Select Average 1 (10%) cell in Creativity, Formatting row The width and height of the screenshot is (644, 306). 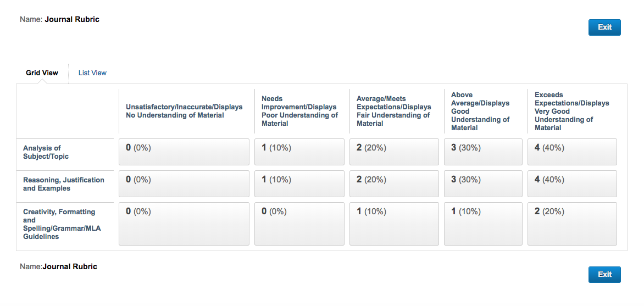coord(395,224)
